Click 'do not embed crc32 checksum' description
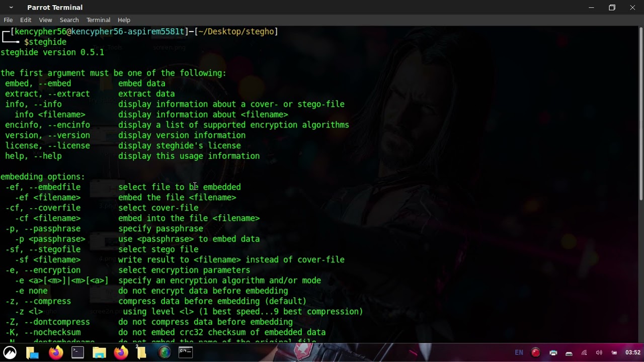644x362 pixels. pyautogui.click(x=222, y=332)
